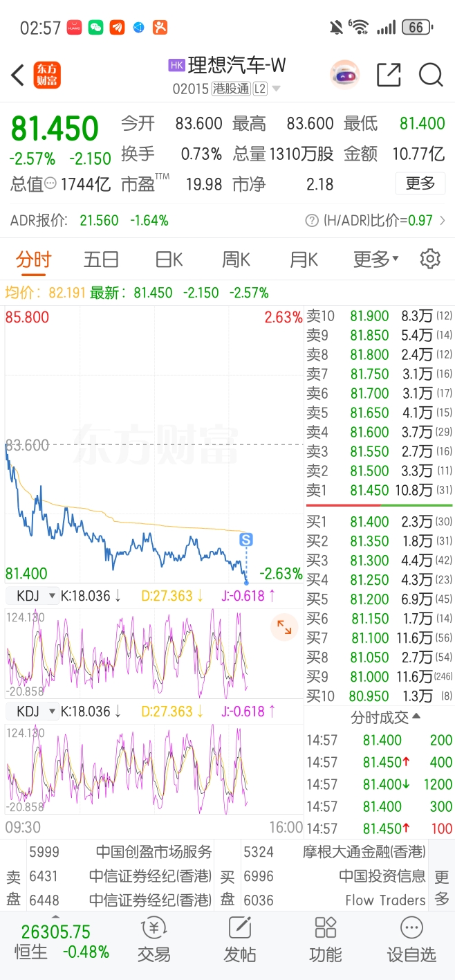455x980 pixels.
Task: Select the 买10 80.950 order row
Action: pyautogui.click(x=379, y=696)
